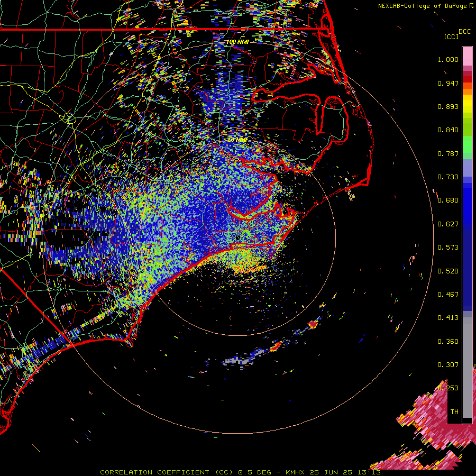Click the [CC] legend unit label

point(451,36)
